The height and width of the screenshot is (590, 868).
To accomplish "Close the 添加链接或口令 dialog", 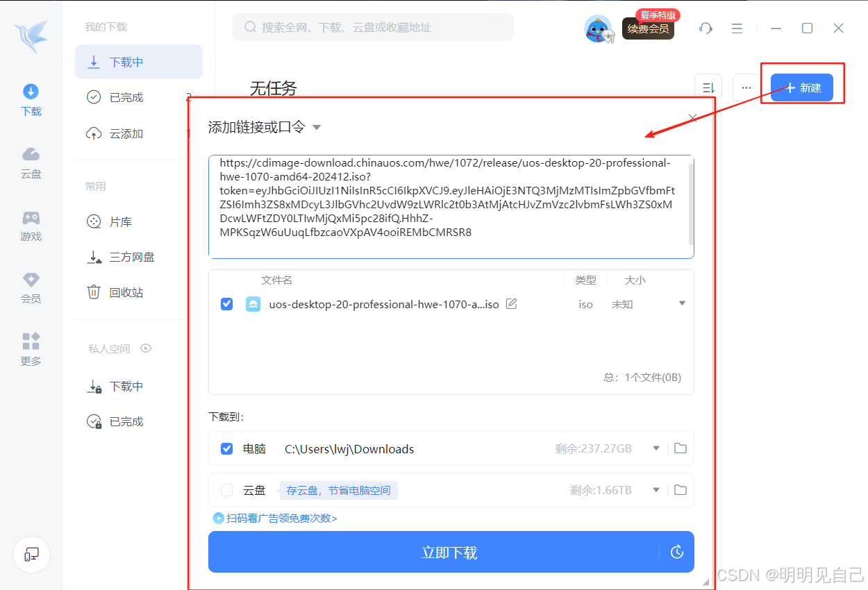I will point(692,118).
